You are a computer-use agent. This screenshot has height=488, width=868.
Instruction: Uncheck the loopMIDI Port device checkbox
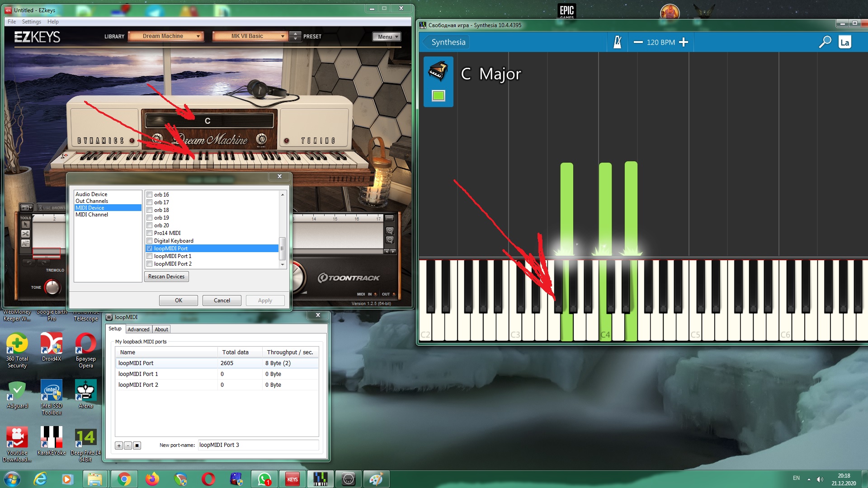coord(150,249)
